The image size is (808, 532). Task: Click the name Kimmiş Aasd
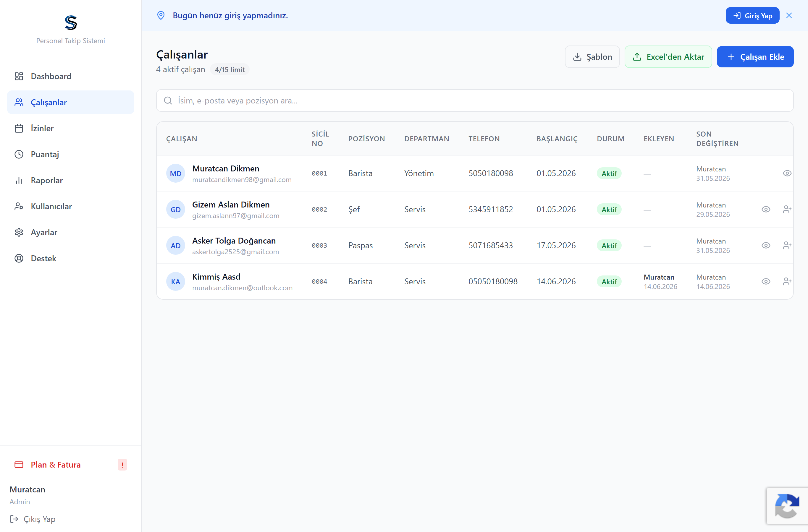[216, 277]
